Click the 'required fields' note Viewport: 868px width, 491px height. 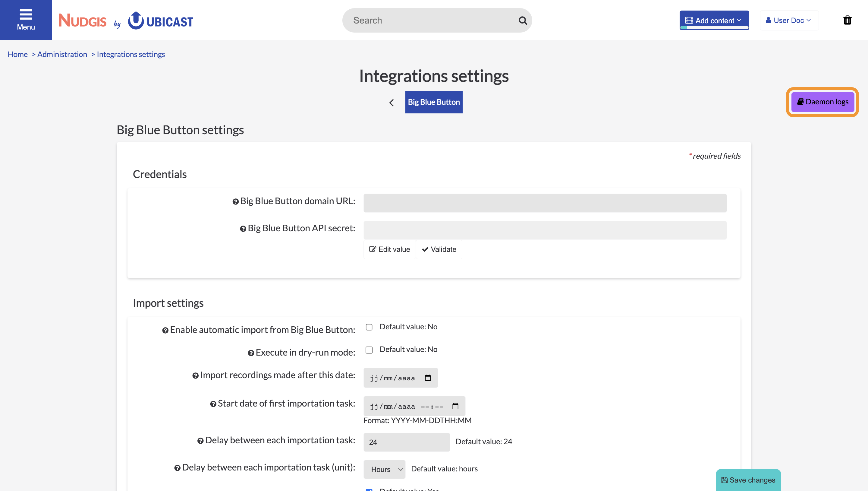click(x=714, y=156)
